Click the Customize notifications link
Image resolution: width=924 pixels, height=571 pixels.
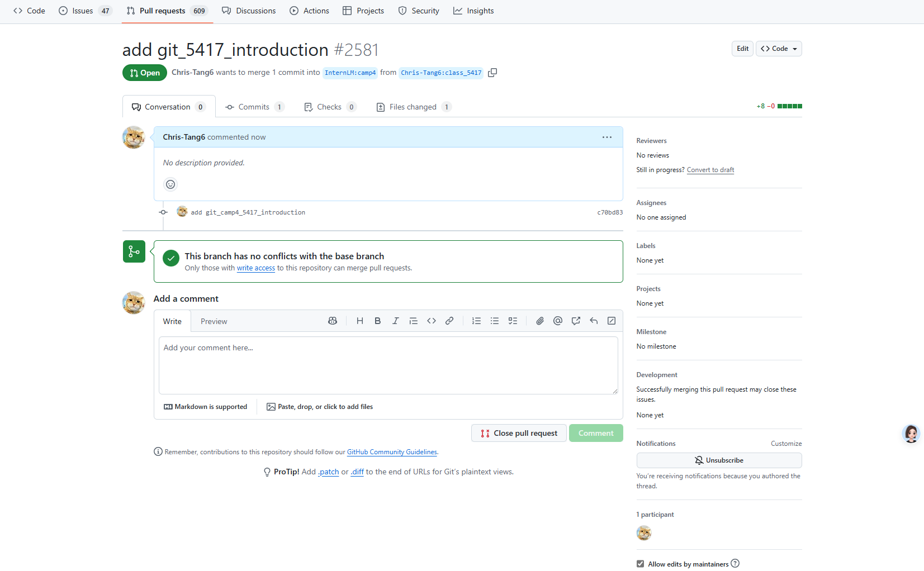[x=786, y=444]
